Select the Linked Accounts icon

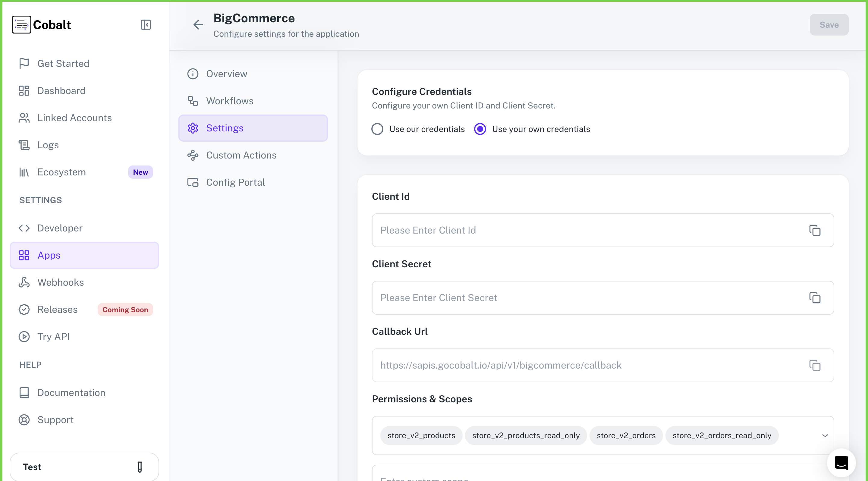(24, 118)
